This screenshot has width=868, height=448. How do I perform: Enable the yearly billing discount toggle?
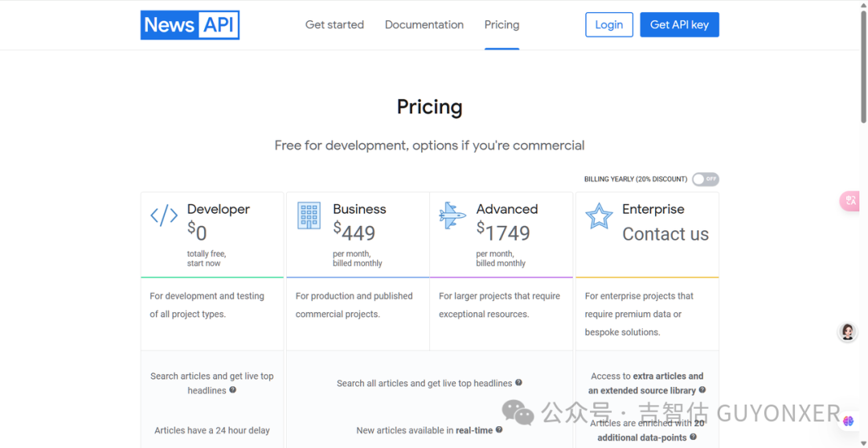coord(706,179)
